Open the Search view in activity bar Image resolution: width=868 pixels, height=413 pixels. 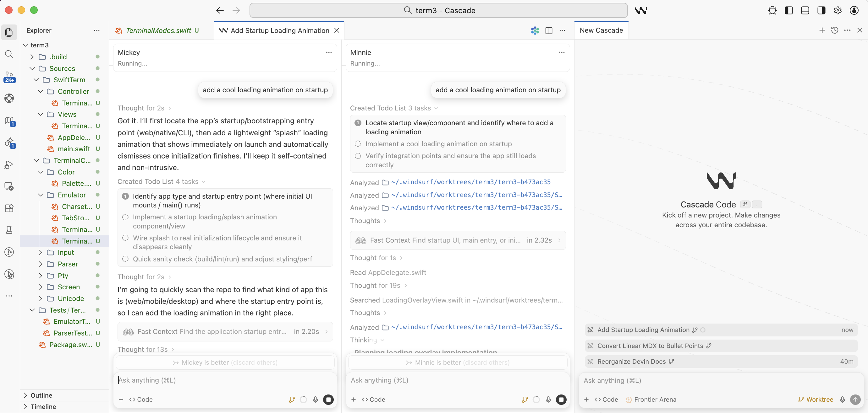[9, 54]
